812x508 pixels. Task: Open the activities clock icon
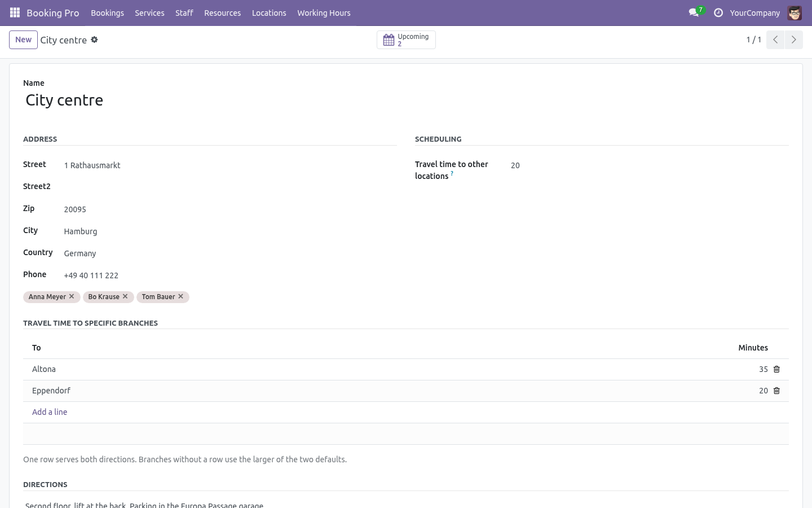718,12
